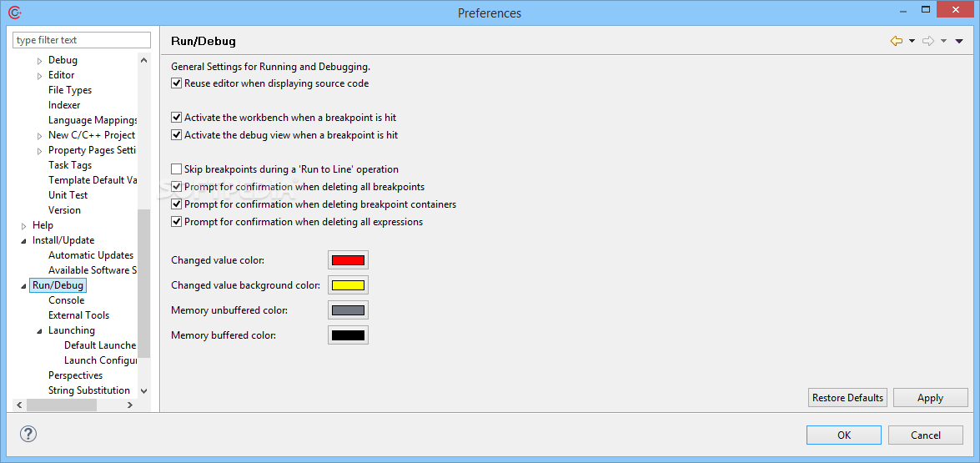Confirm preferences with OK
The width and height of the screenshot is (980, 463).
(x=844, y=435)
